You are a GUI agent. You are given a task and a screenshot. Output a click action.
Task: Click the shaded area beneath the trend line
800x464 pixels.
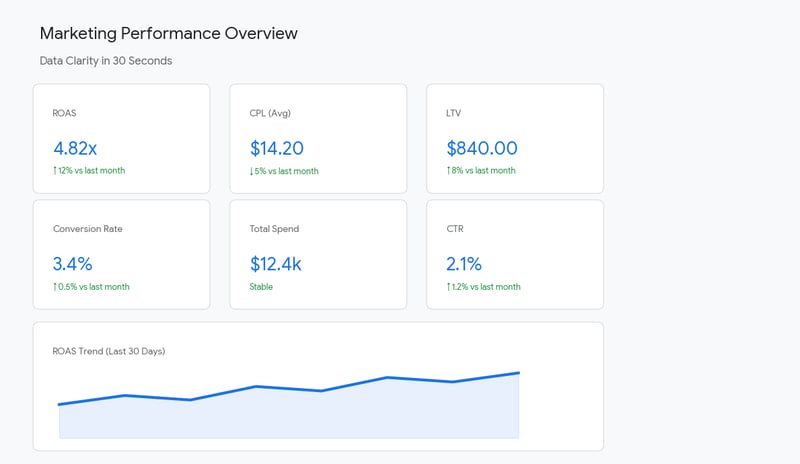[x=290, y=418]
